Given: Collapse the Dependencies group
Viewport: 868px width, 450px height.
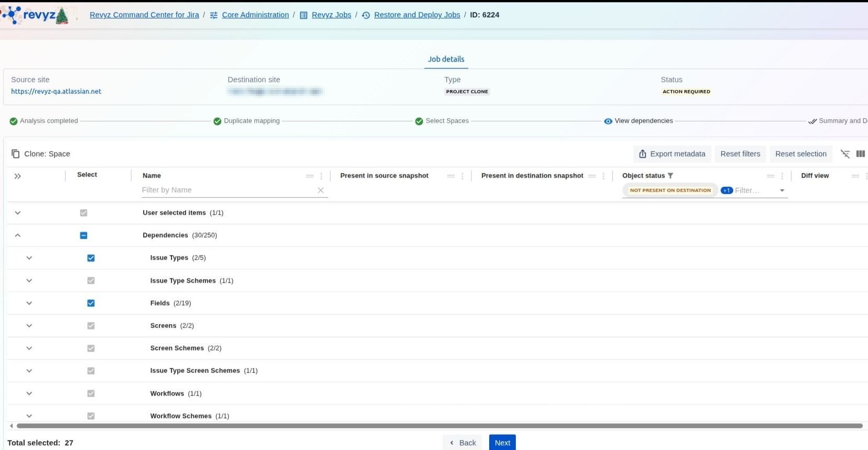Looking at the screenshot, I should [x=18, y=236].
